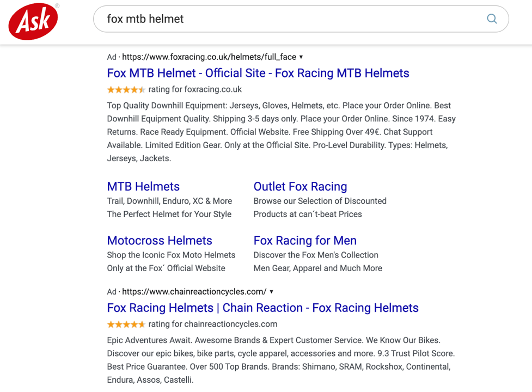Click the 'rating for foxracing.co.uk' text

coord(195,90)
